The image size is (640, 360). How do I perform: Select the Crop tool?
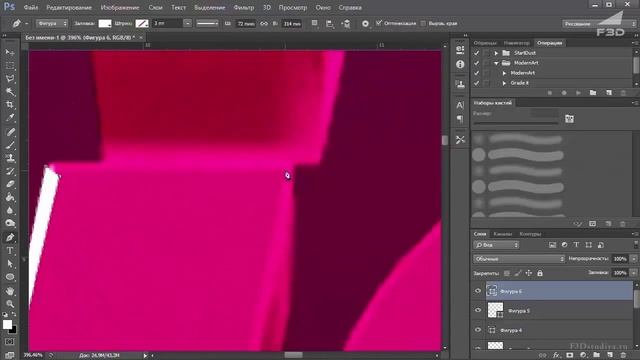[10, 105]
